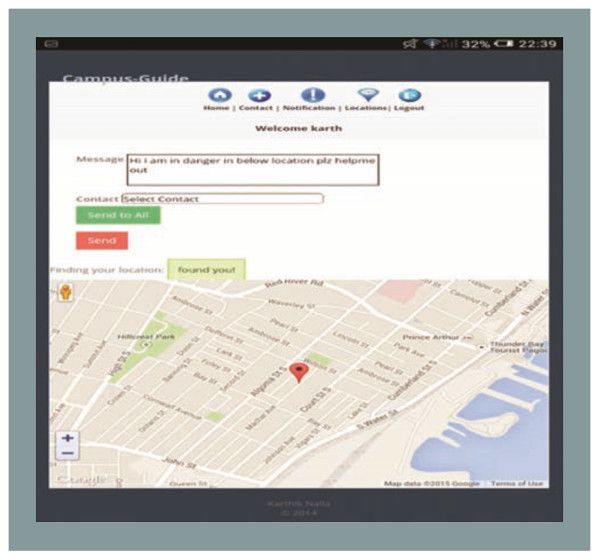Open the Notification exclamation icon
599x560 pixels.
pos(313,95)
